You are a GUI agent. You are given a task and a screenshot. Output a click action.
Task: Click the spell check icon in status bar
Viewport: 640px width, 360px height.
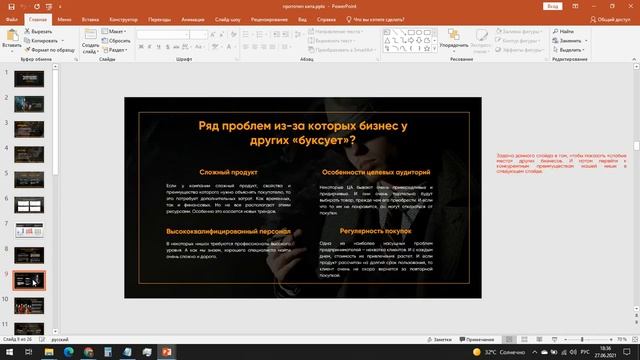pos(42,340)
